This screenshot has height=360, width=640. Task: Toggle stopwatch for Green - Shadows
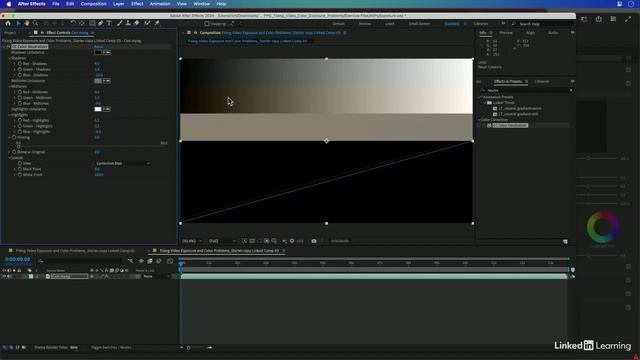click(x=20, y=69)
